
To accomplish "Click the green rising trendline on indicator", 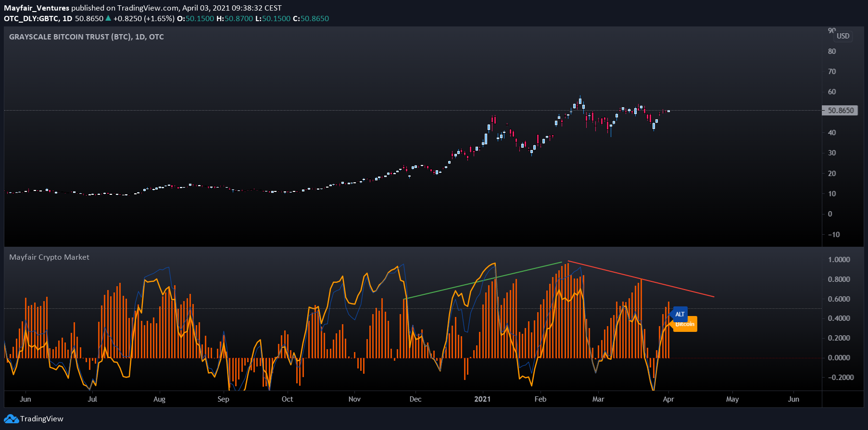I will click(484, 280).
